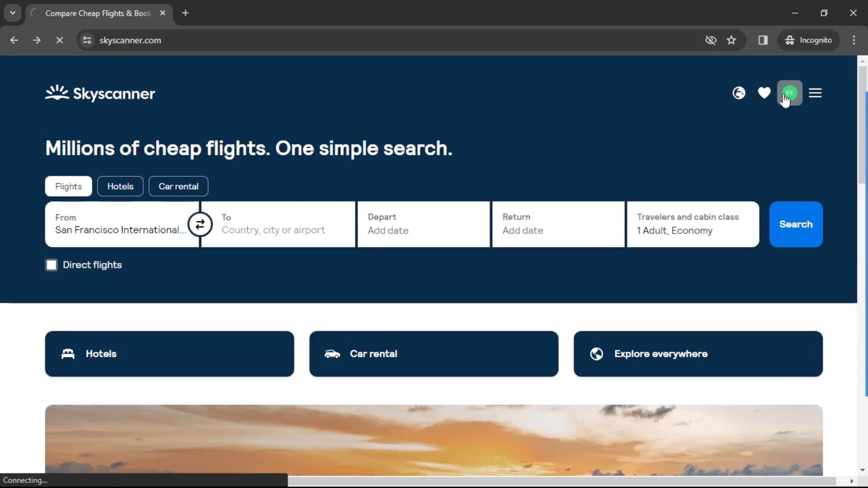The width and height of the screenshot is (868, 488).
Task: Open the Return date picker
Action: (557, 224)
